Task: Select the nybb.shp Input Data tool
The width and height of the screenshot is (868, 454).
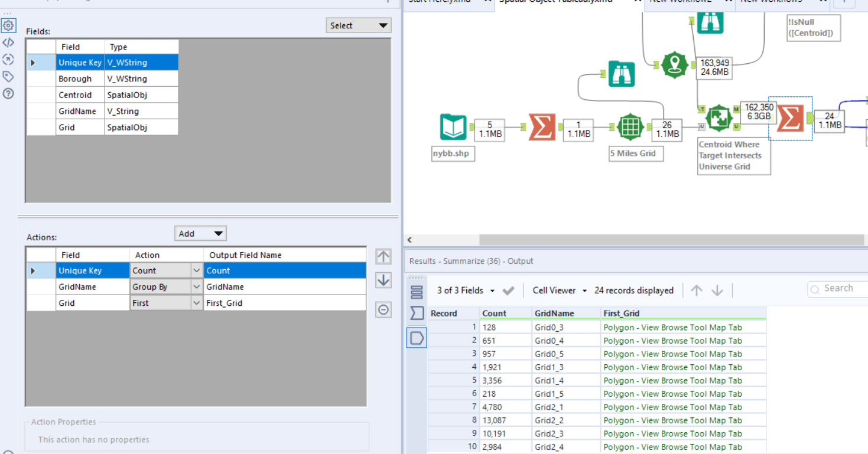Action: 453,126
